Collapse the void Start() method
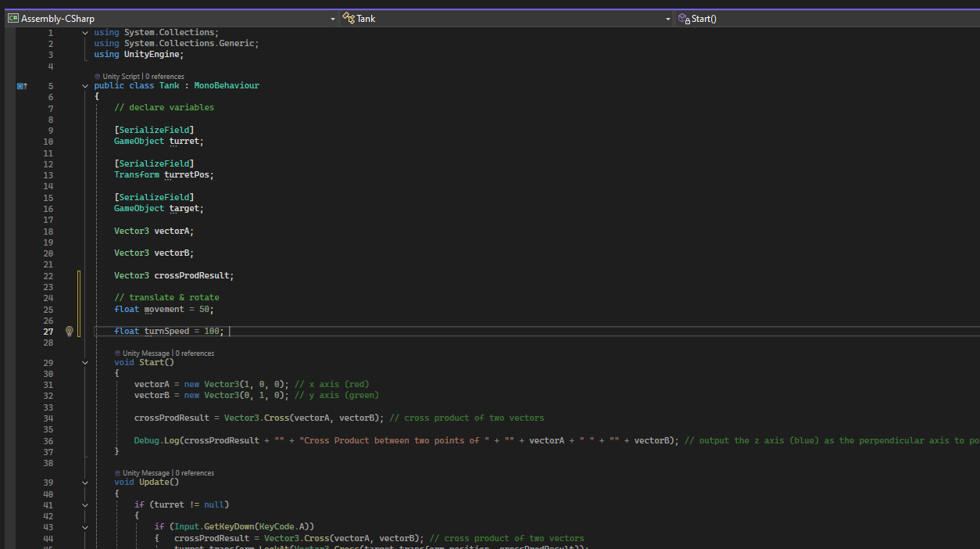Viewport: 980px width, 549px height. (x=85, y=363)
